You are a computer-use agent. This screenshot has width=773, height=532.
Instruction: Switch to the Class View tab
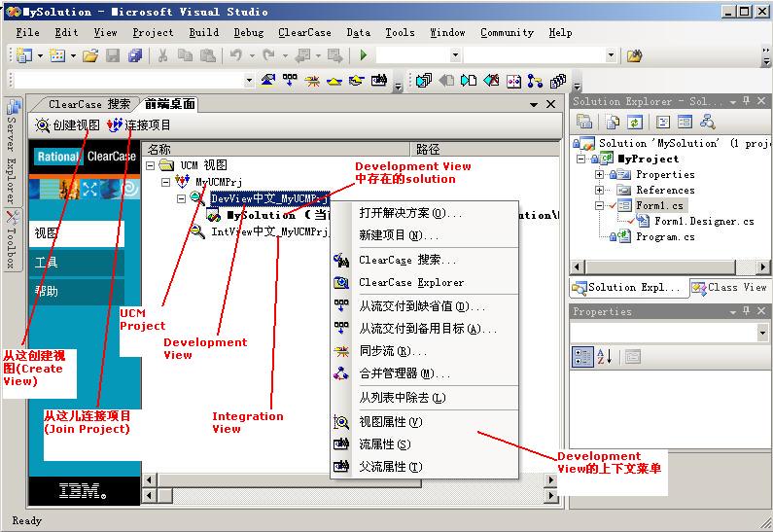730,288
